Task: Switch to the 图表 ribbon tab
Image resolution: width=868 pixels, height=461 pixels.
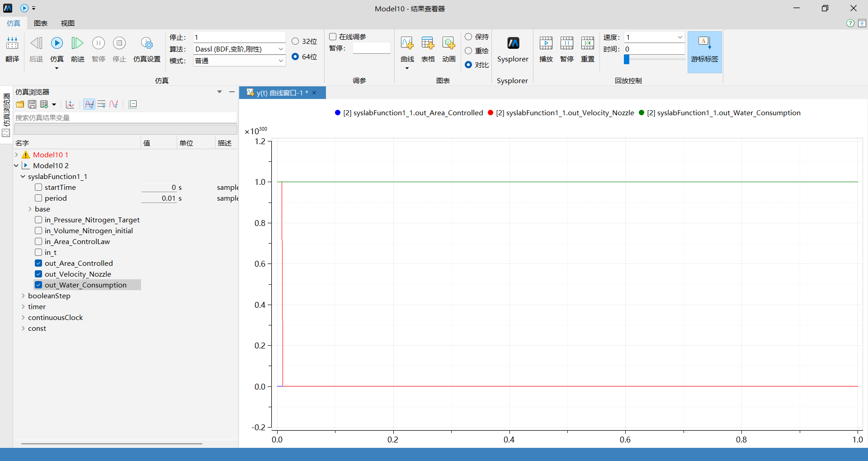Action: pos(41,23)
